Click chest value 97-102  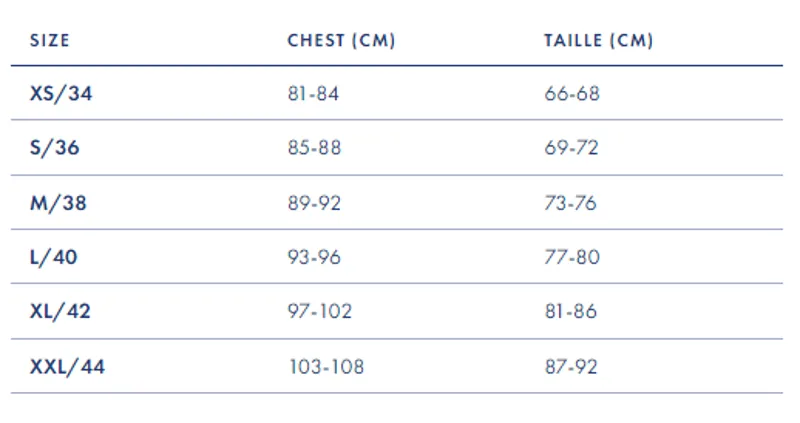[x=320, y=311]
